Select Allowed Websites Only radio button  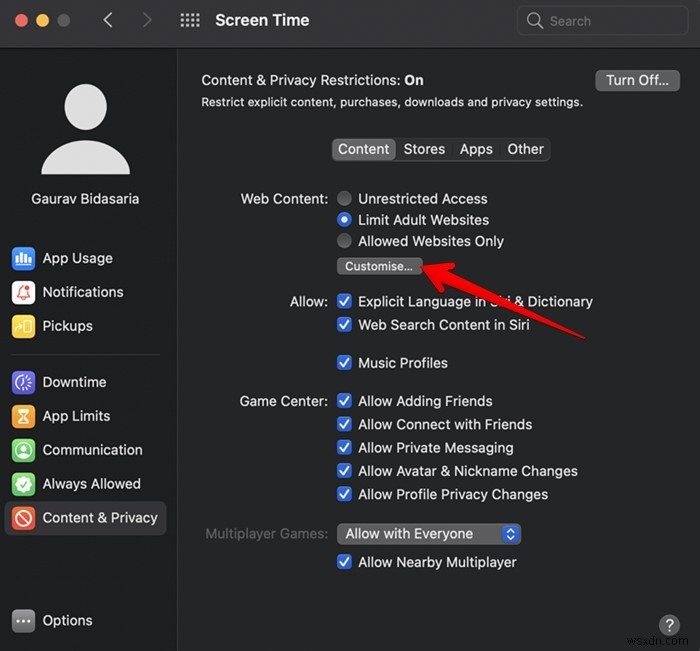click(344, 241)
